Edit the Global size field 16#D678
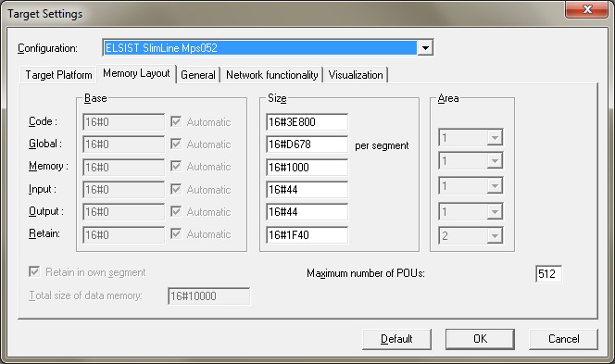The width and height of the screenshot is (615, 364). (x=307, y=144)
